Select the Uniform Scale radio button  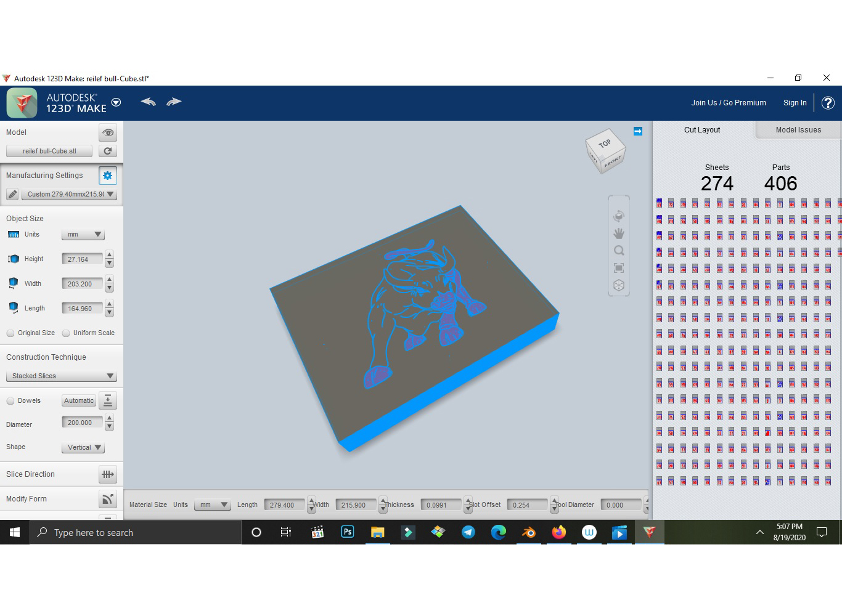tap(66, 333)
